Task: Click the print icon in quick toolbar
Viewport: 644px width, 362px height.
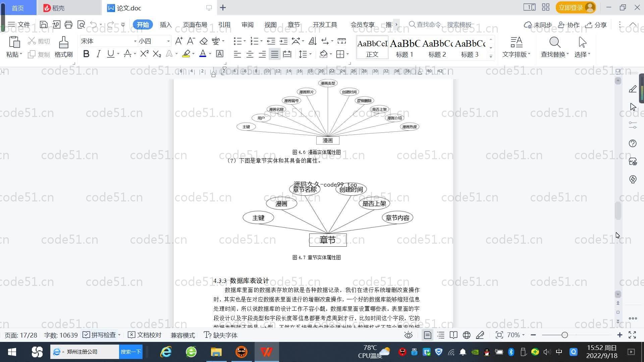Action: click(x=68, y=24)
